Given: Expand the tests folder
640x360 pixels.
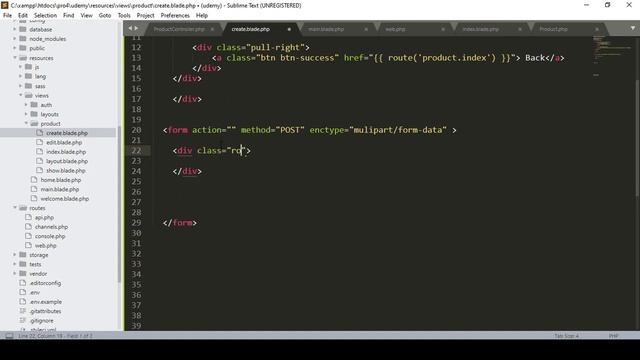Looking at the screenshot, I should (15, 264).
